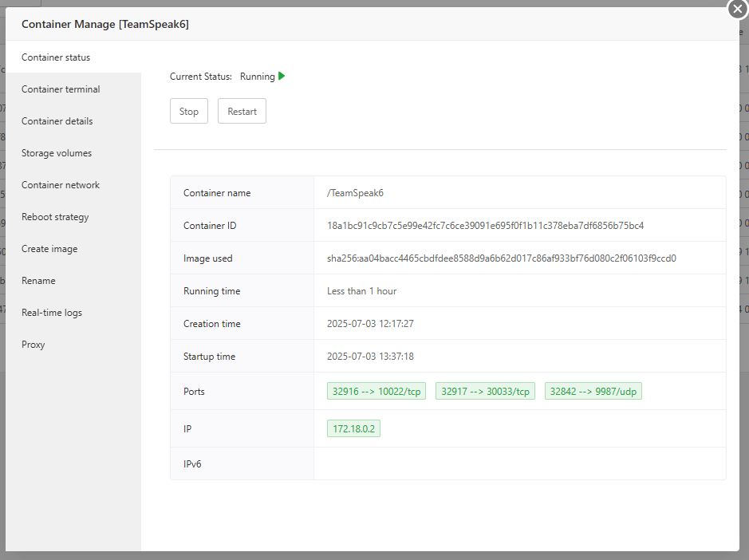
Task: Click the Container ID hash value
Action: 485,225
